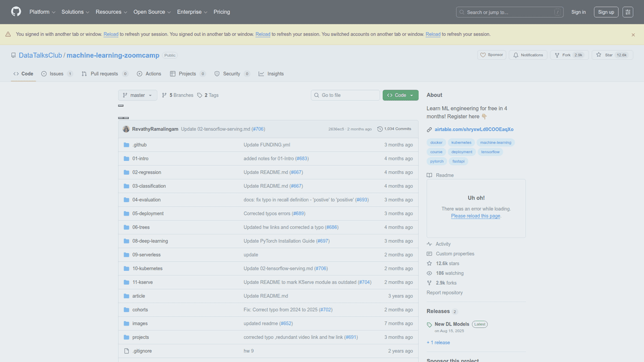Open the command palette icon top right
644x362 pixels.
[x=627, y=11]
